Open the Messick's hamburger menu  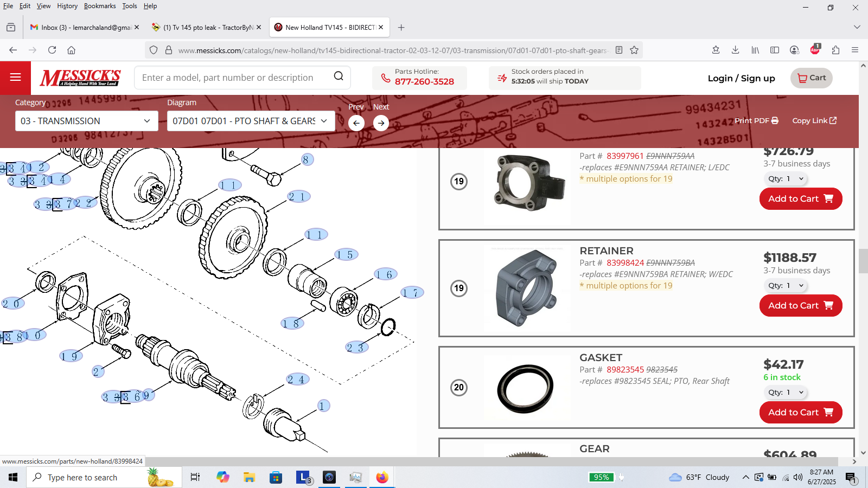tap(15, 78)
